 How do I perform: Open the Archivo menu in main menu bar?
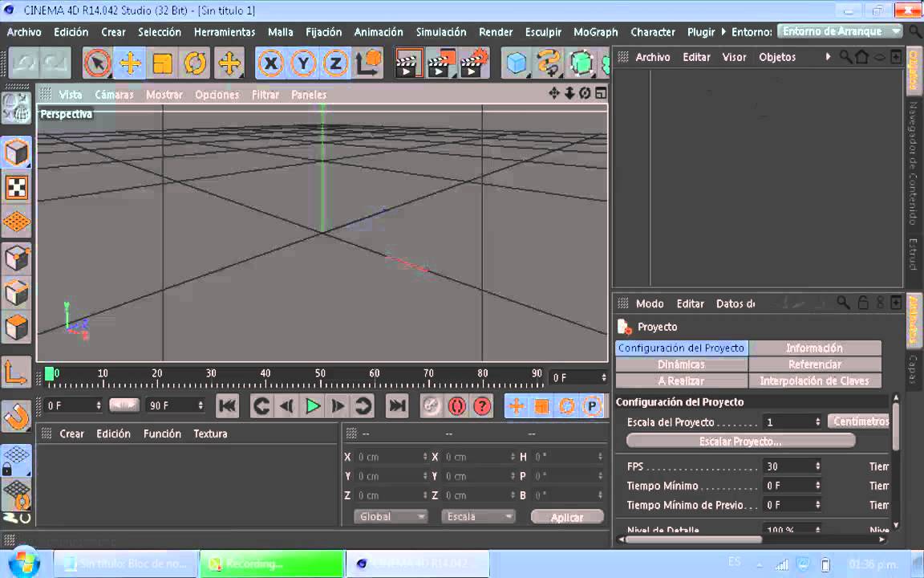[x=24, y=32]
